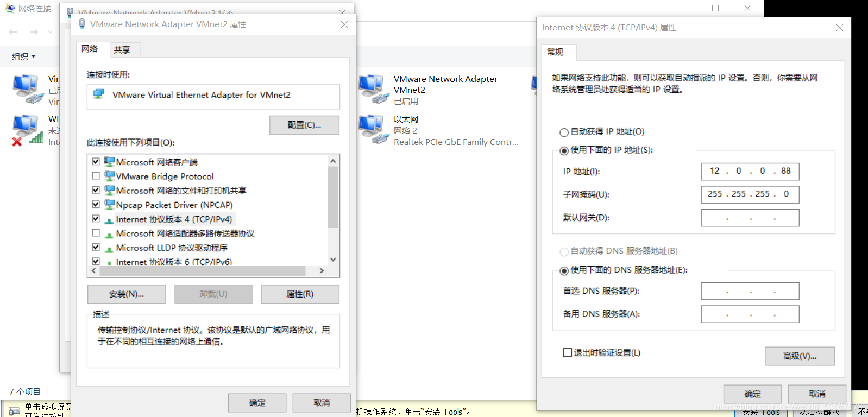Click the 高级(V)... button
This screenshot has width=868, height=417.
(x=800, y=356)
